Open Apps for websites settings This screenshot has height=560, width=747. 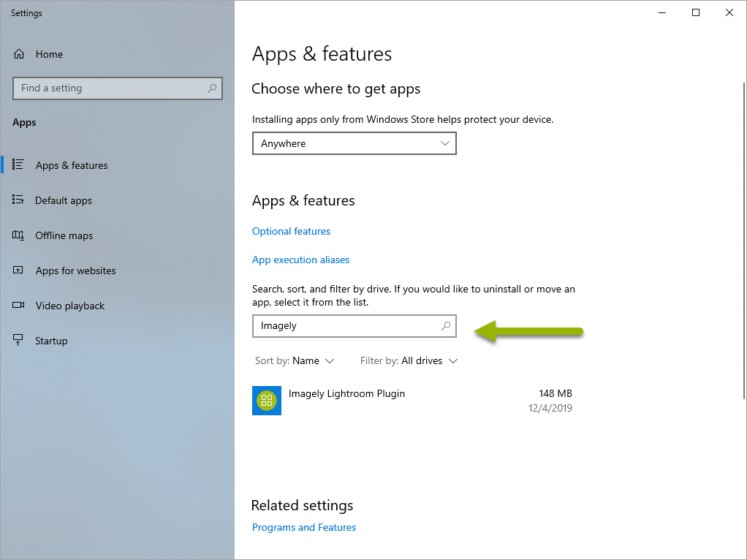click(x=76, y=270)
